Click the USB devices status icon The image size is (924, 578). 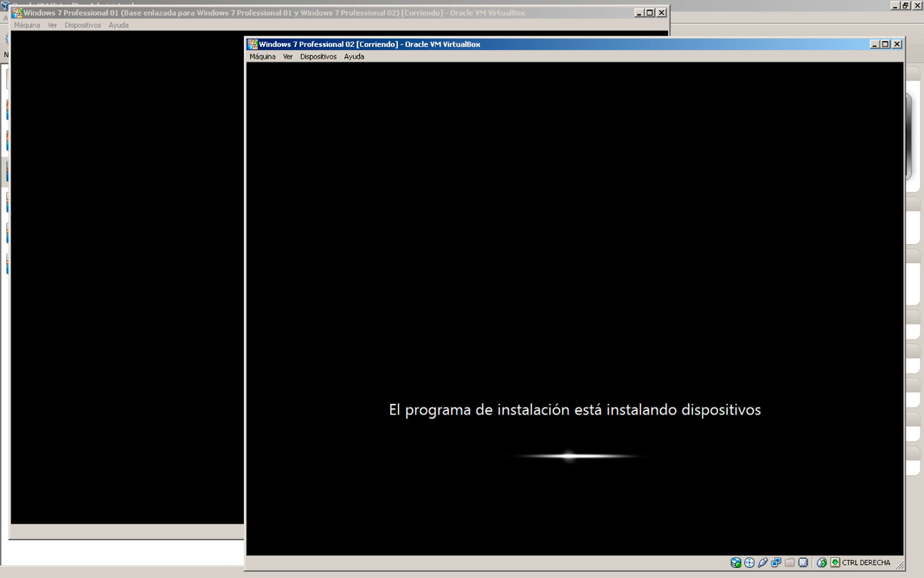tap(763, 562)
